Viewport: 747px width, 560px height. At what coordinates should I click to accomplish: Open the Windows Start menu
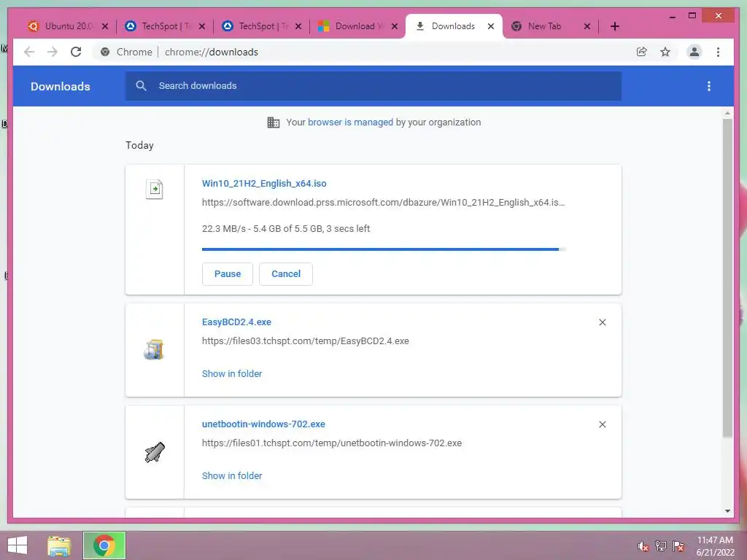pyautogui.click(x=18, y=545)
